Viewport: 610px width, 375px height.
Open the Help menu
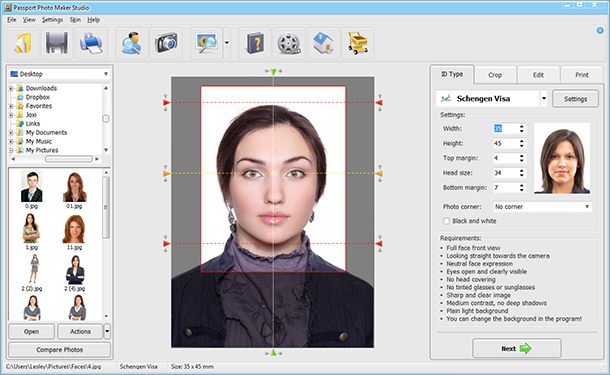[93, 20]
